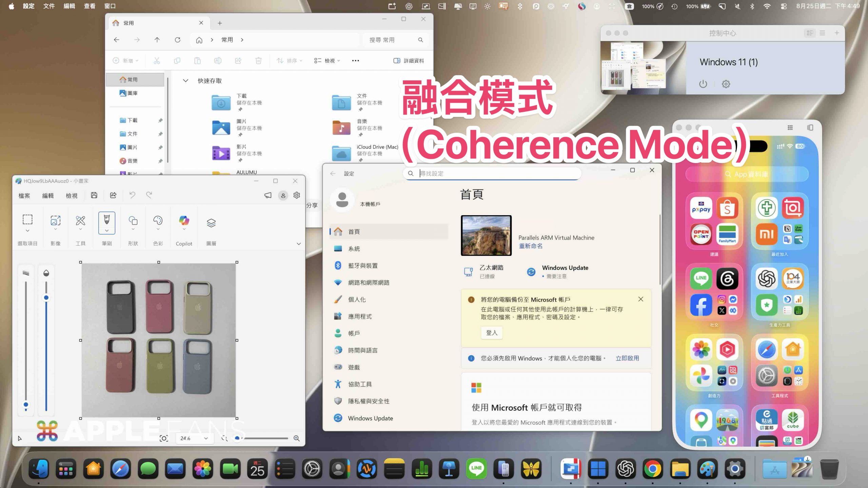
Task: Go up one folder level in File Explorer
Action: coord(157,40)
